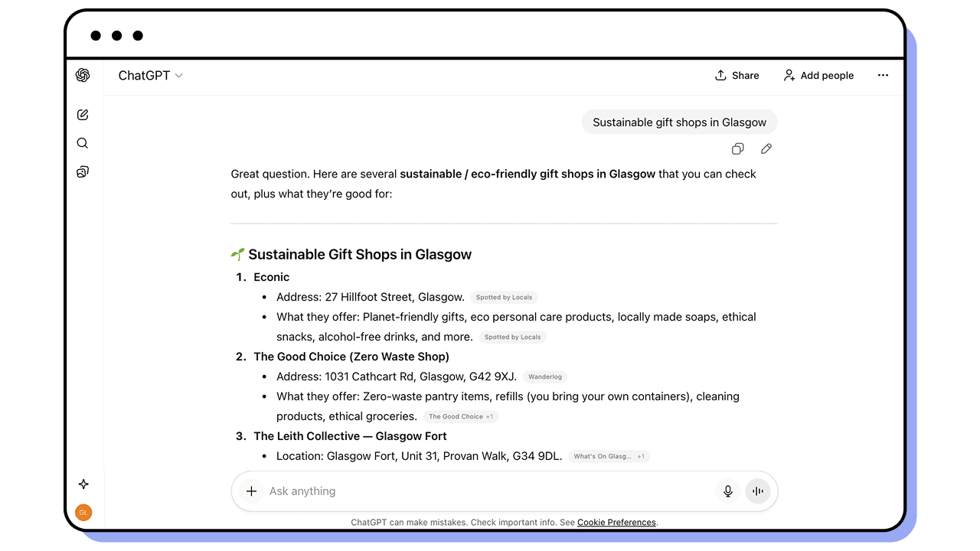The height and width of the screenshot is (551, 980).
Task: Click the GL profile avatar
Action: [83, 512]
